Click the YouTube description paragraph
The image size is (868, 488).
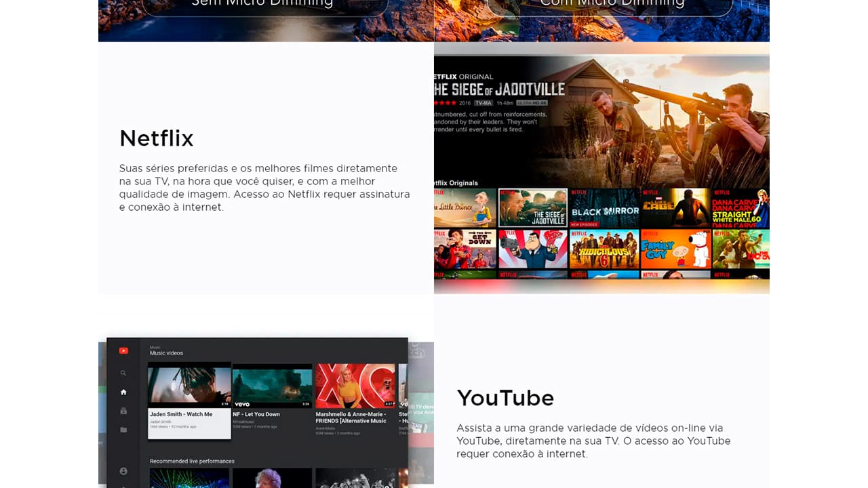593,441
